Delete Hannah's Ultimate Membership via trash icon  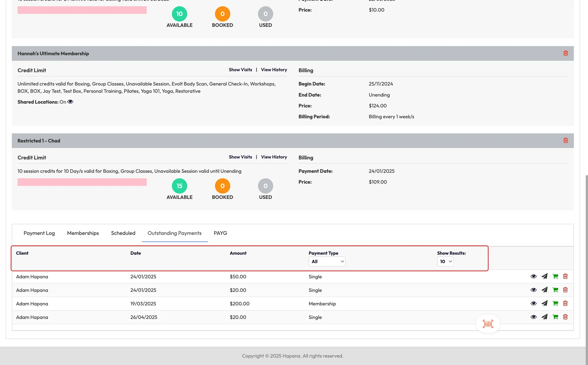tap(566, 53)
